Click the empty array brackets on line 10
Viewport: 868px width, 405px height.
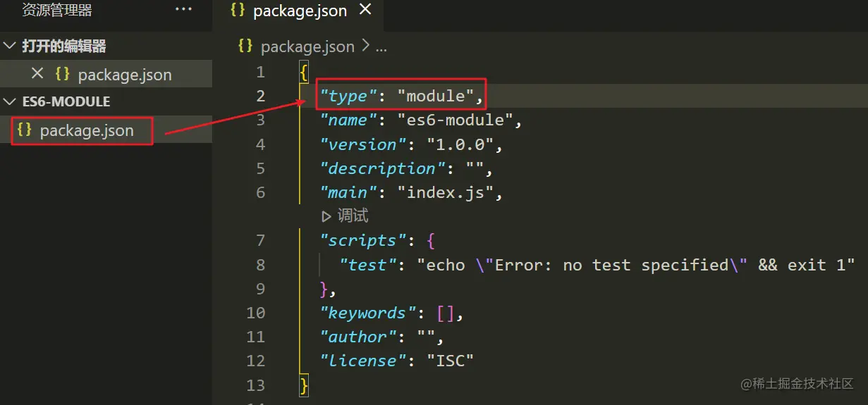[x=446, y=313]
